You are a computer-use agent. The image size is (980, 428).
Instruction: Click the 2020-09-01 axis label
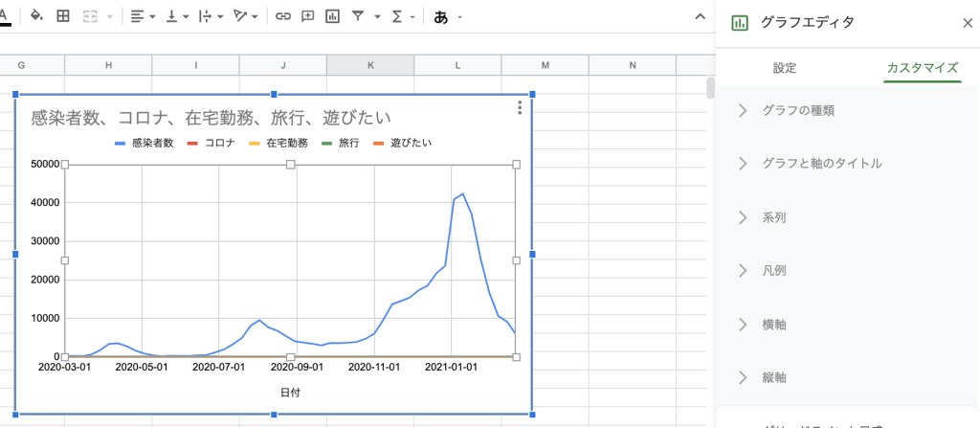point(297,368)
